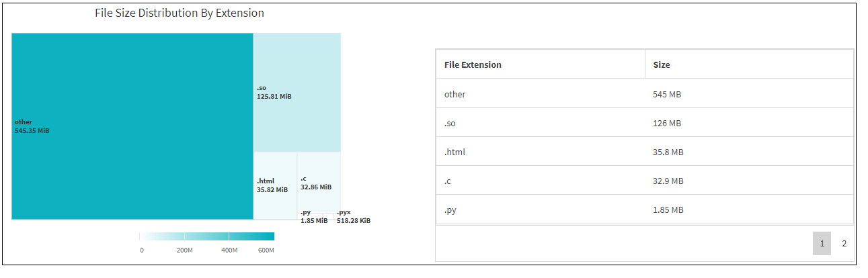868x278 pixels.
Task: Sort table by Size column header
Action: pos(662,64)
